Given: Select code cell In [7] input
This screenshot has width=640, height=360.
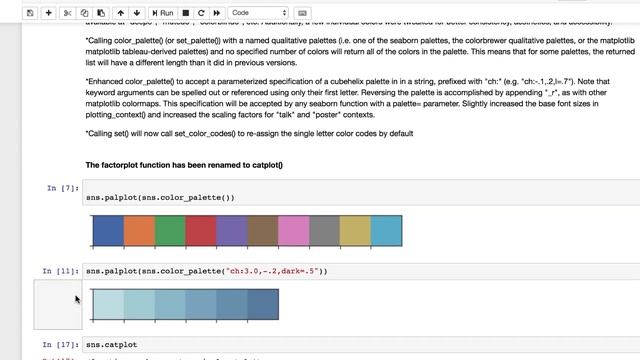Looking at the screenshot, I should coord(361,192).
